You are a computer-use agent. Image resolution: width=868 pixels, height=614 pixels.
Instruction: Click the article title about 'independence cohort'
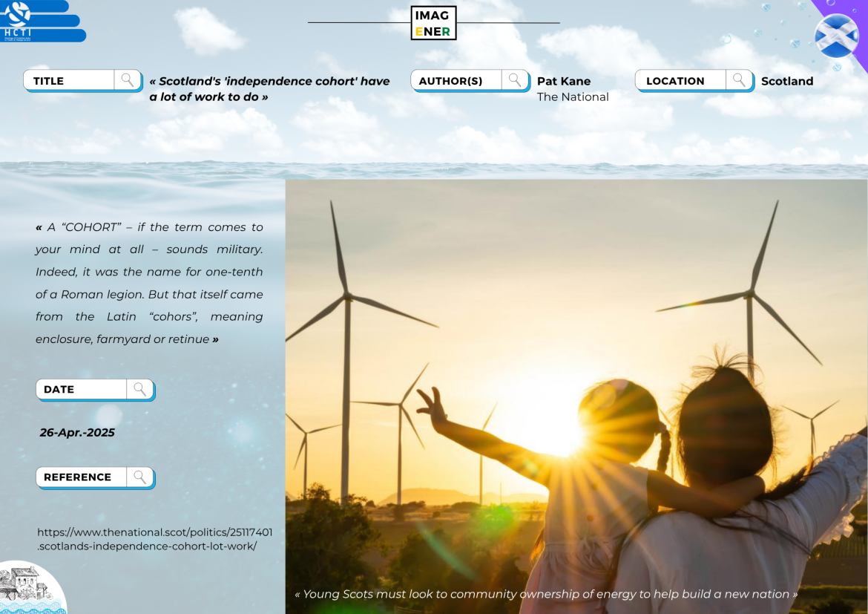click(x=269, y=88)
